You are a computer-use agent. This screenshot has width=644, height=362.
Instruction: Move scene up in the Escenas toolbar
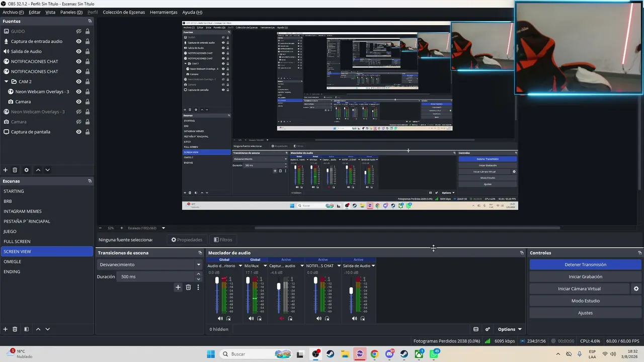(38, 329)
